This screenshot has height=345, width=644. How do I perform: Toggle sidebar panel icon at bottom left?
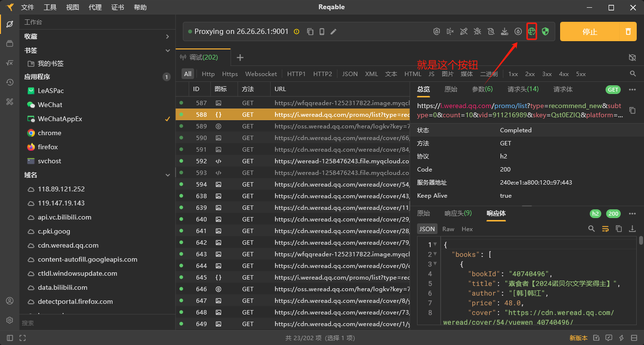pyautogui.click(x=10, y=338)
